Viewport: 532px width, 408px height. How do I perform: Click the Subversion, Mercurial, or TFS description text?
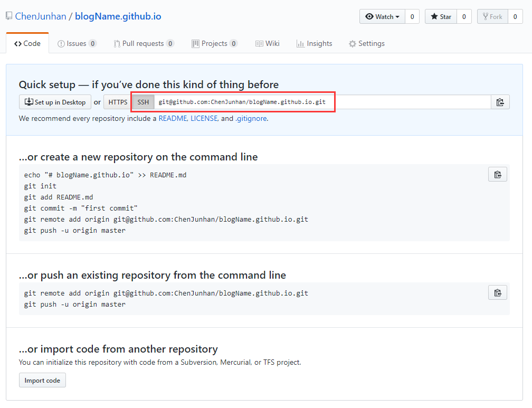coord(160,362)
